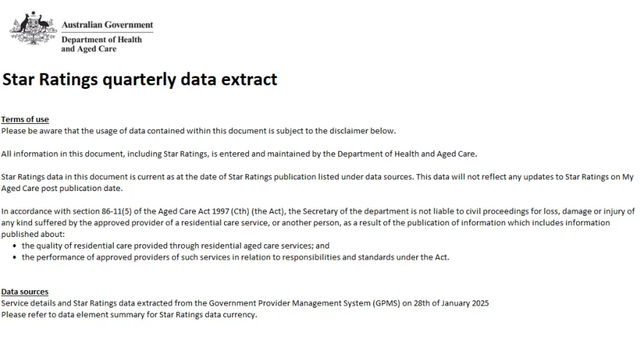Click the sentence about disclaimer below
Screen dimensions: 644x350
[x=199, y=131]
